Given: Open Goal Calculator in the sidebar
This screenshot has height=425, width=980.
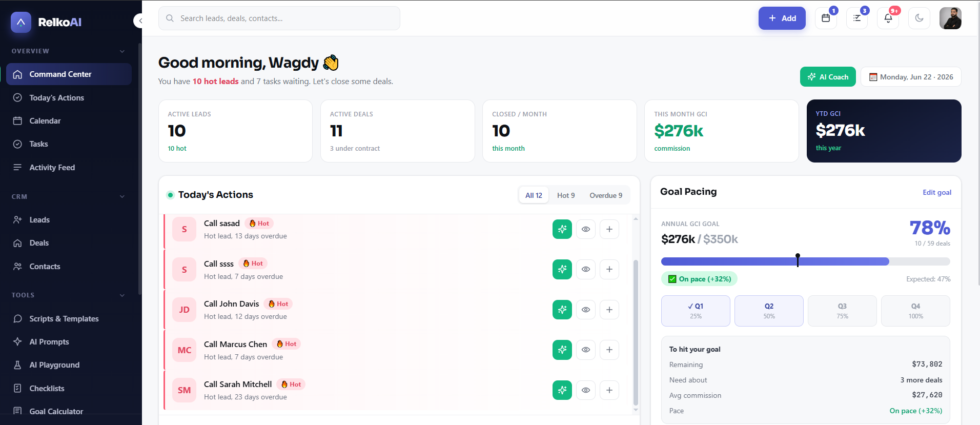Looking at the screenshot, I should (69, 411).
